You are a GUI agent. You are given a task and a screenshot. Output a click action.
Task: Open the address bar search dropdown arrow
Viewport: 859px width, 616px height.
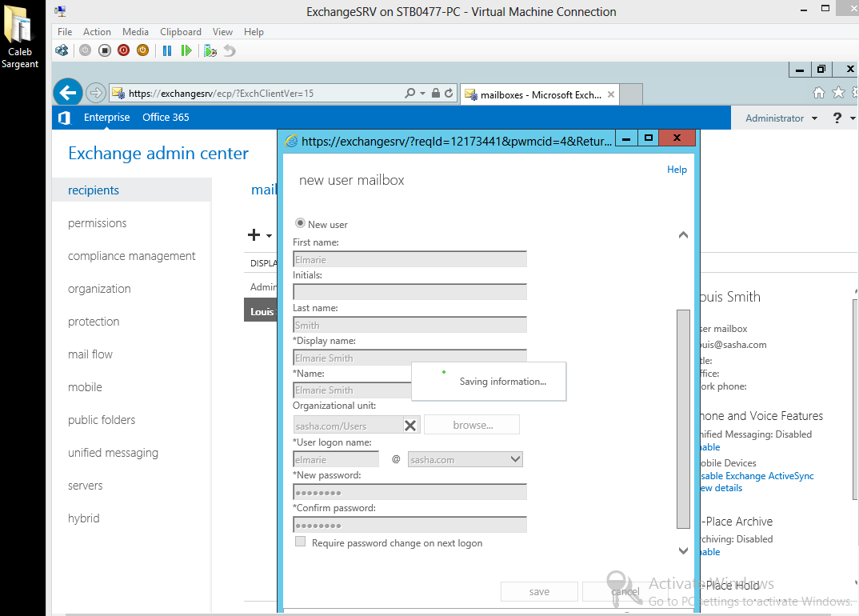pos(422,93)
